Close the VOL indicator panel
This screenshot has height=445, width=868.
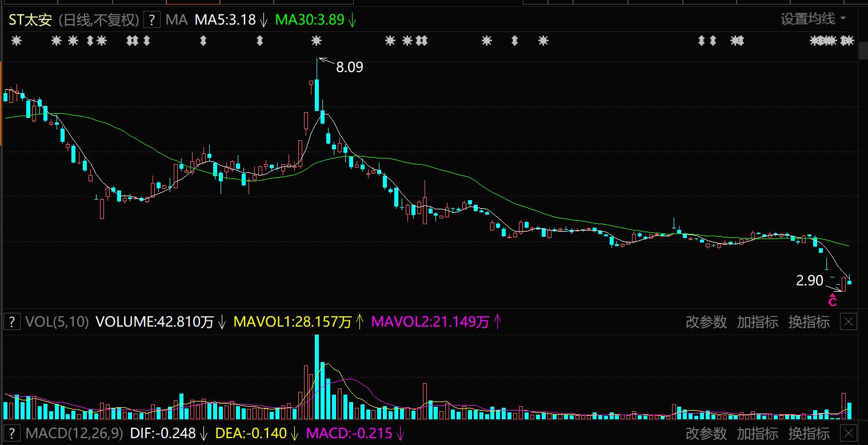tap(849, 322)
